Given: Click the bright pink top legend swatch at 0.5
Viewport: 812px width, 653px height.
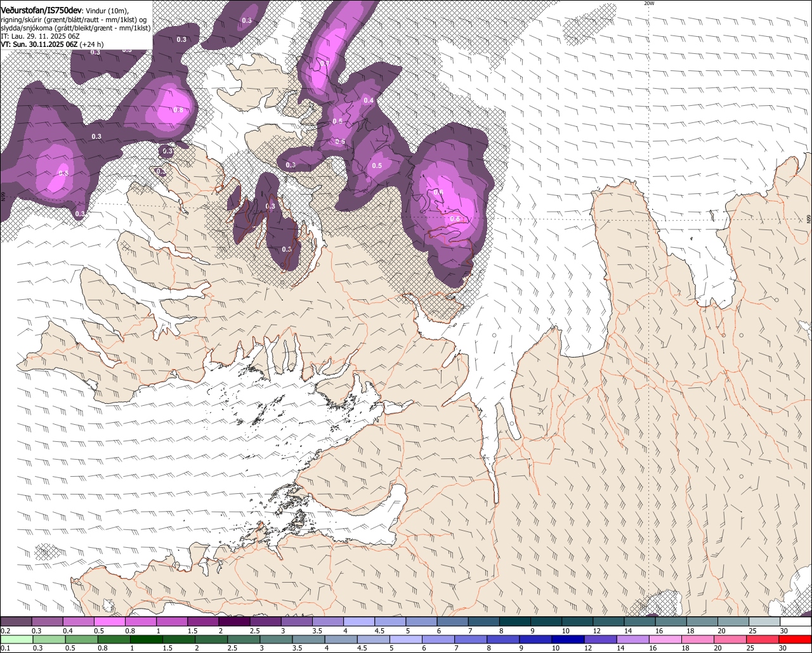Looking at the screenshot, I should coord(109,621).
